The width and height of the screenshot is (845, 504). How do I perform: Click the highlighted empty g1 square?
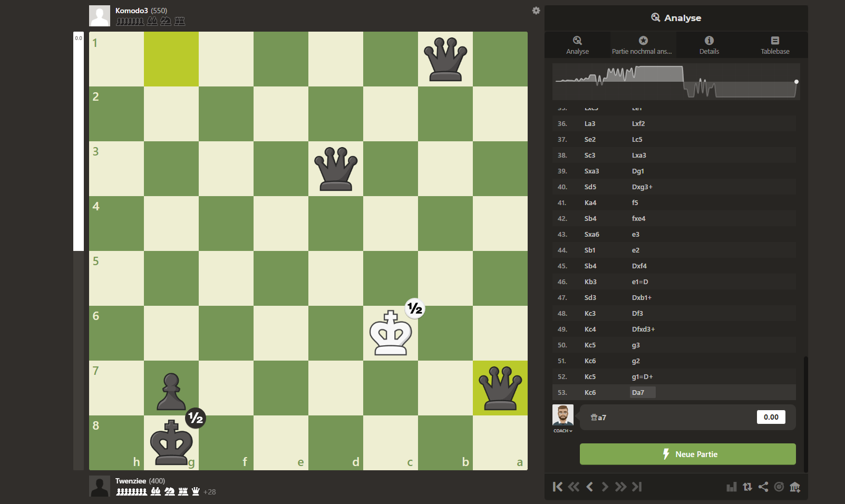pyautogui.click(x=171, y=59)
